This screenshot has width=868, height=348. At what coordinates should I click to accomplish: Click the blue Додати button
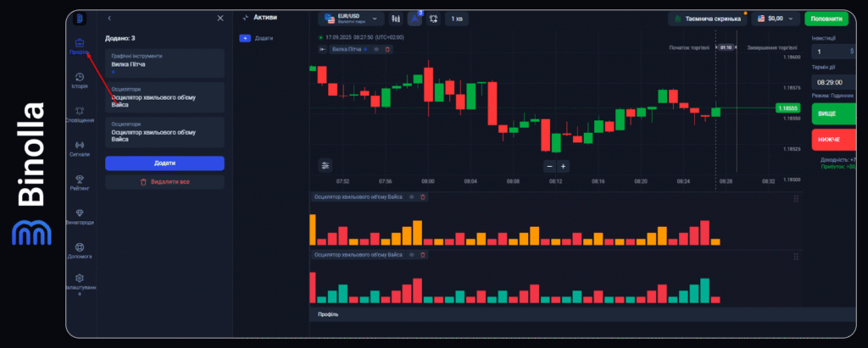(x=164, y=163)
